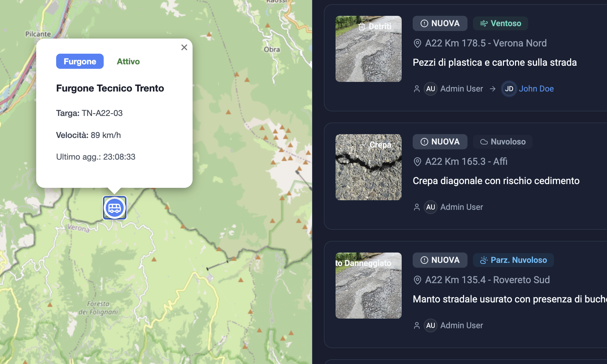The width and height of the screenshot is (607, 364).
Task: Click the cloud icon in Nuvoloso tag
Action: [x=484, y=142]
